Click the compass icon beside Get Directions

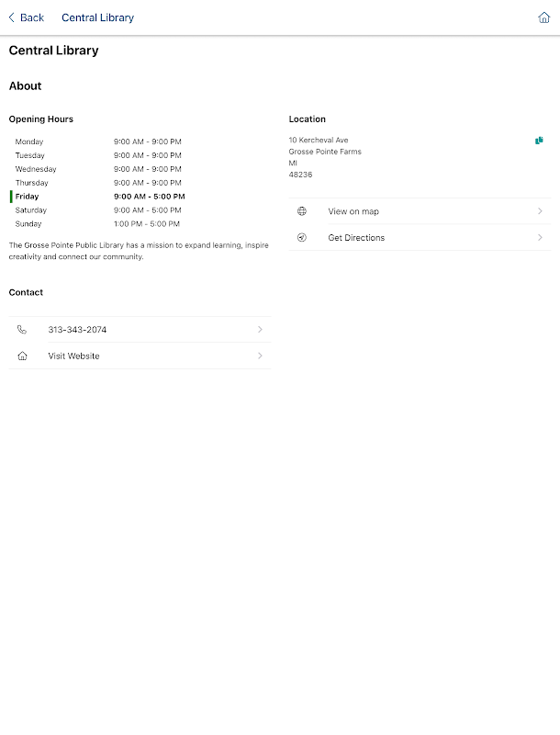(x=302, y=238)
